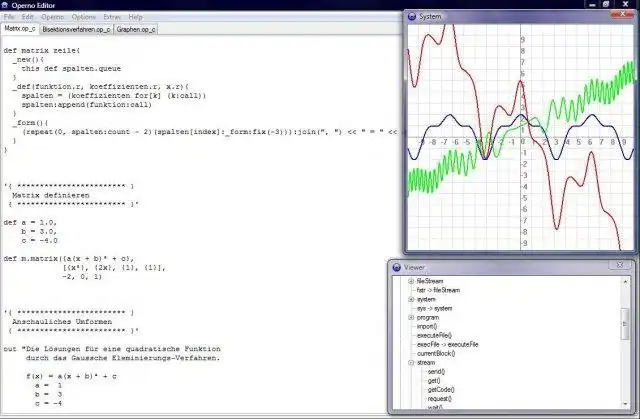Screen dimensions: 640x419
Task: Select send() under stream
Action: click(436, 372)
